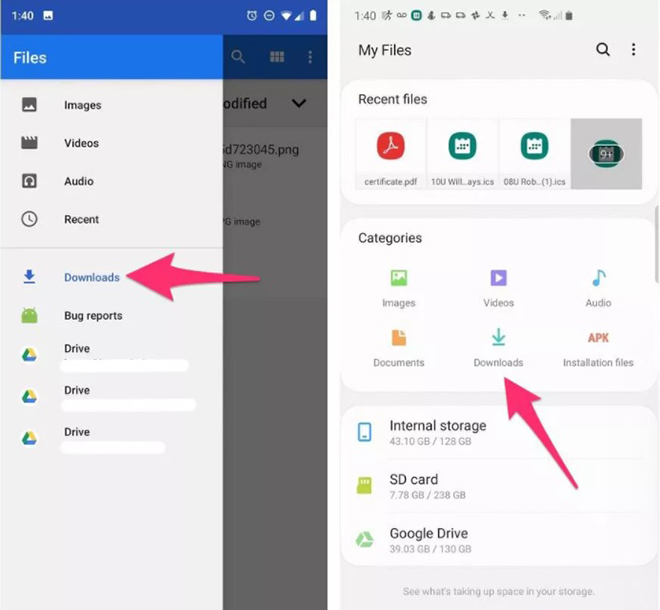The image size is (660, 610).
Task: Click the green Android Bug reports icon
Action: [29, 315]
